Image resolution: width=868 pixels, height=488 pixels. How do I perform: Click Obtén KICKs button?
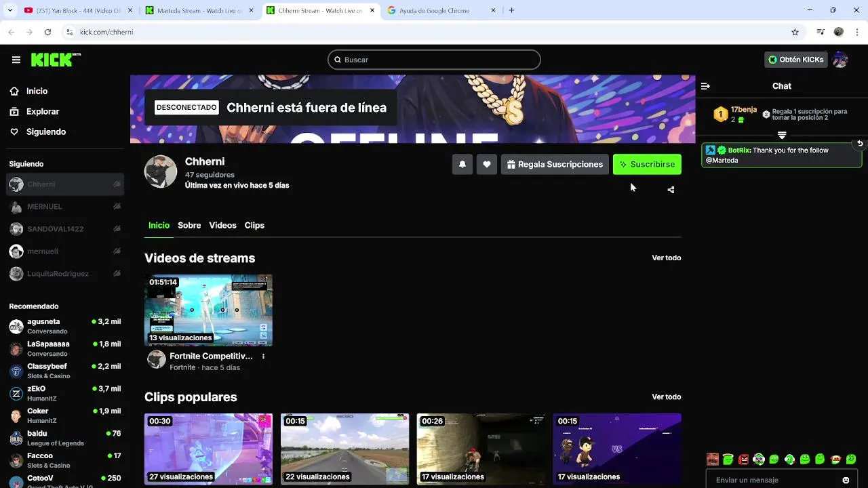796,60
